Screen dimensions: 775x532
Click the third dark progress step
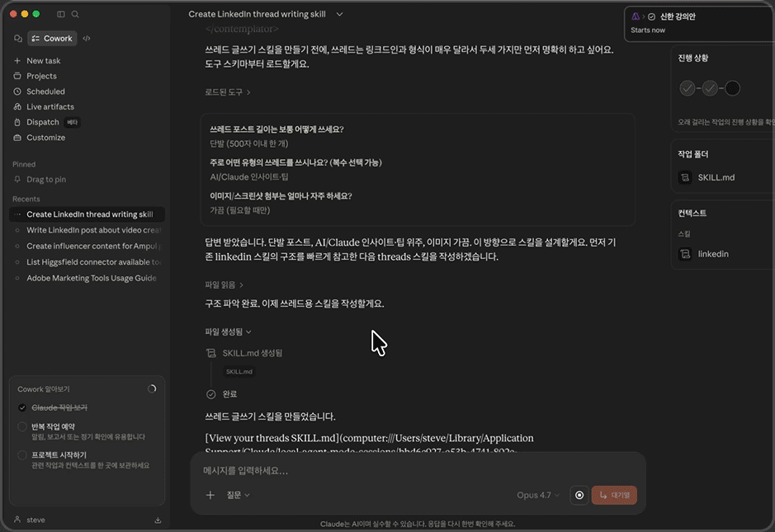point(732,88)
